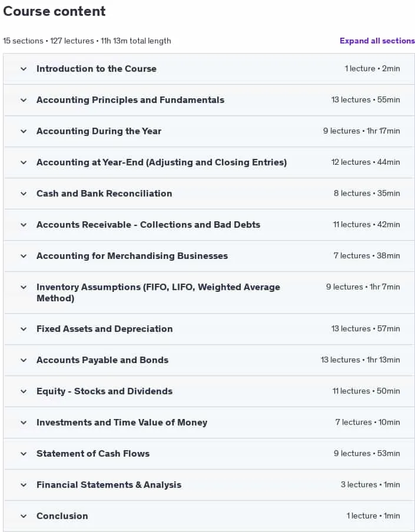Click the Course content heading
The image size is (415, 532).
(54, 11)
